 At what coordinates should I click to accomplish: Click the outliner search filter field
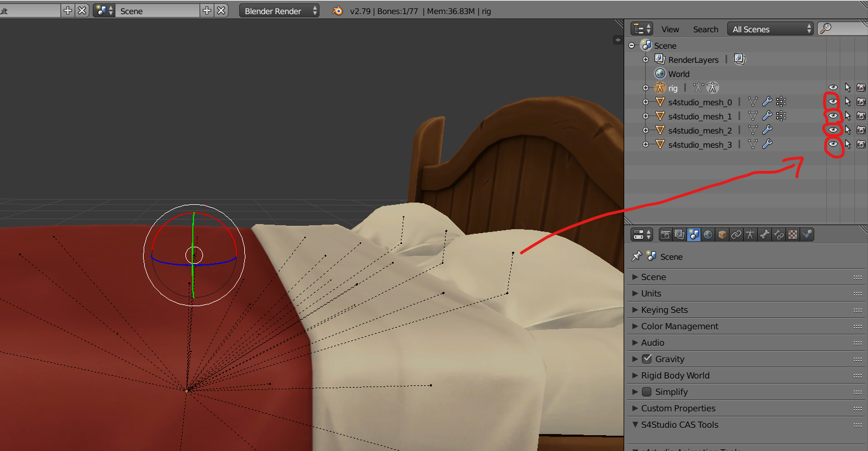point(843,29)
